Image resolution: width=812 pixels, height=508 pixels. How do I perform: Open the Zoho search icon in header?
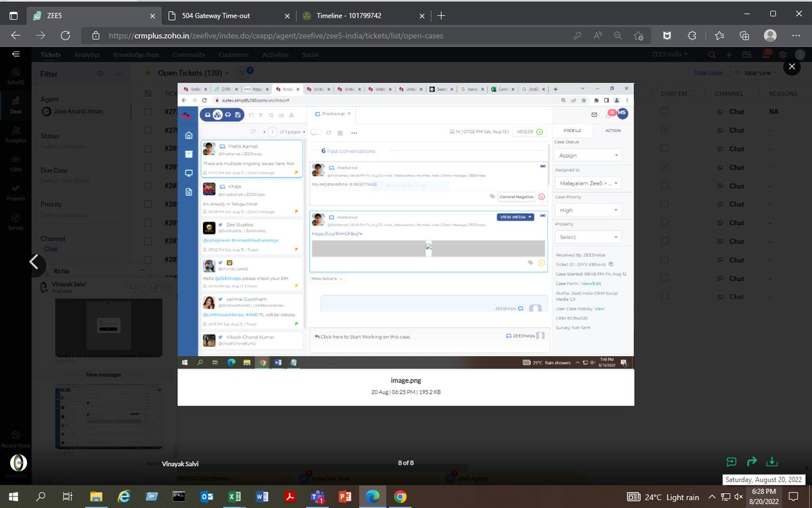tap(711, 55)
